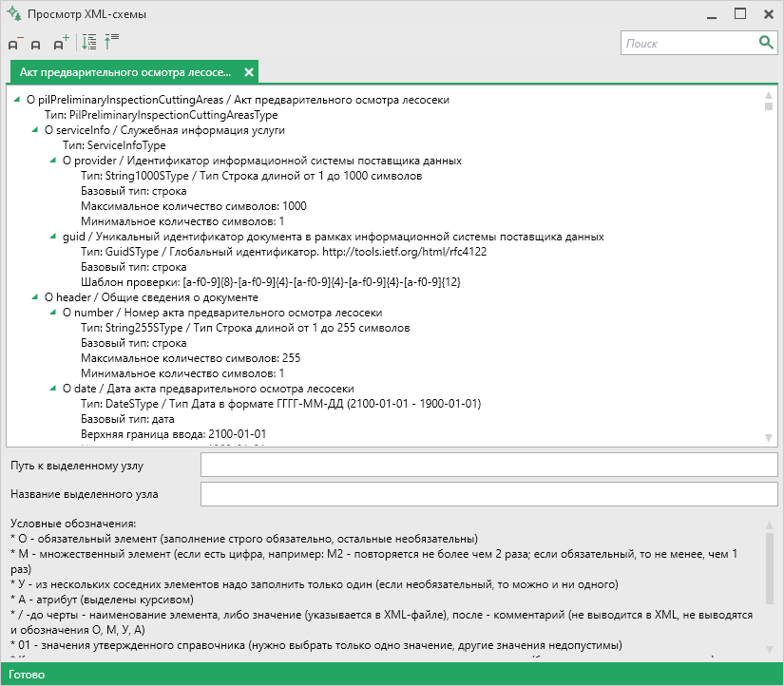Click 'Тип: String1000SType' line

[x=252, y=176]
